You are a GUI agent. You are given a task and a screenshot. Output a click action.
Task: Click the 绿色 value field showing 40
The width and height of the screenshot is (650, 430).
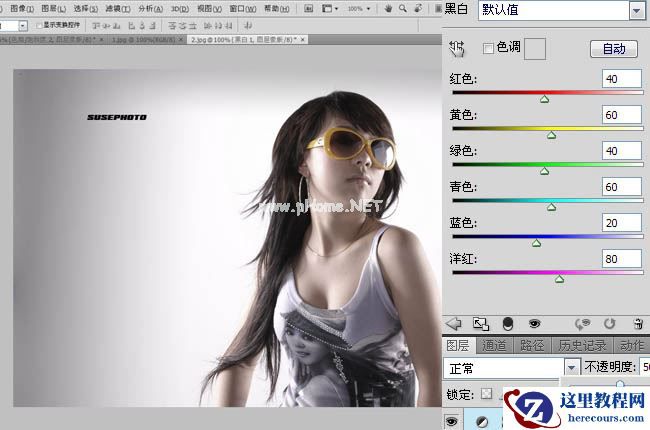(621, 151)
